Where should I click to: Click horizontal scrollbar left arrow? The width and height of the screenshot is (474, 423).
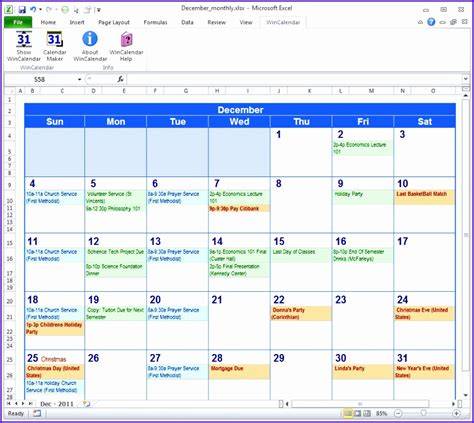coord(287,404)
